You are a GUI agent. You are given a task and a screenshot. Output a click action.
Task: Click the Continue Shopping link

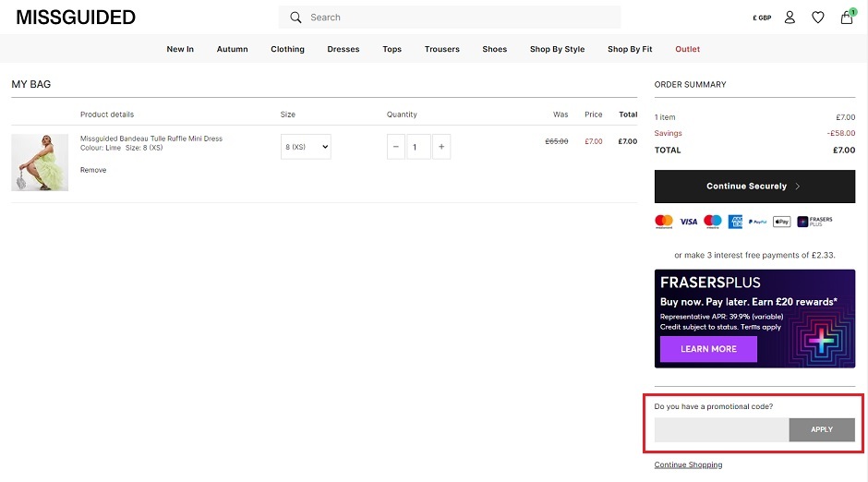point(688,464)
